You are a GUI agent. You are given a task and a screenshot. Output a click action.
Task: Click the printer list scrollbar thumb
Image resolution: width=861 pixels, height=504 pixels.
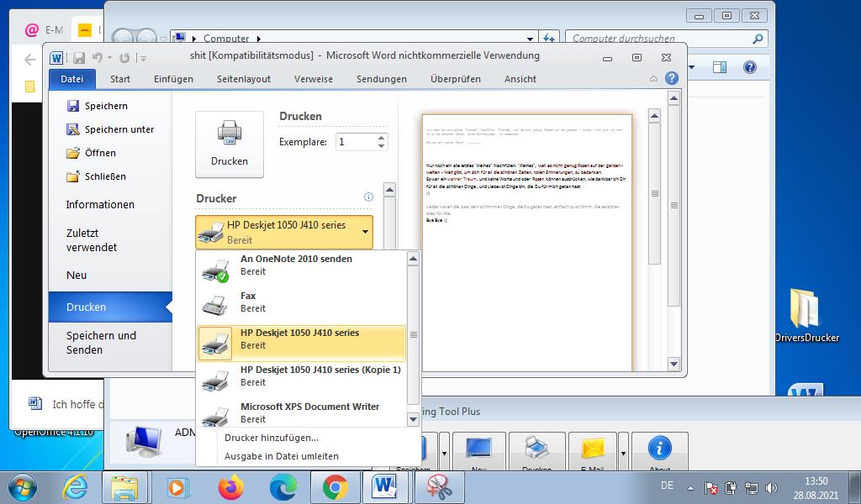click(x=414, y=334)
